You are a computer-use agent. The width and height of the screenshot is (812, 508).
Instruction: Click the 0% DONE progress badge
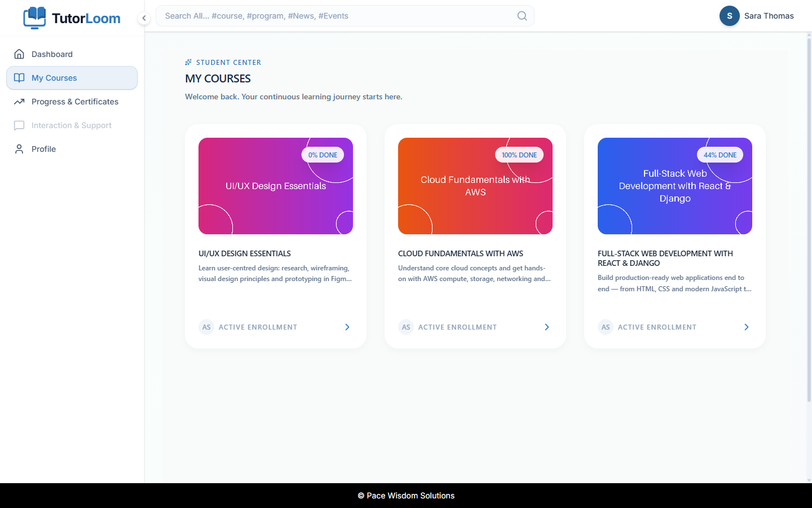323,155
